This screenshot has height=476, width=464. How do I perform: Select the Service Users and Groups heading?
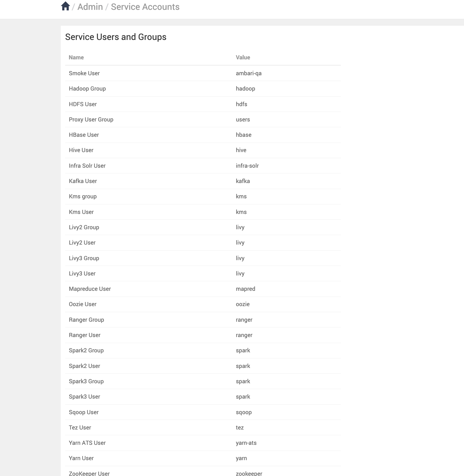point(116,37)
